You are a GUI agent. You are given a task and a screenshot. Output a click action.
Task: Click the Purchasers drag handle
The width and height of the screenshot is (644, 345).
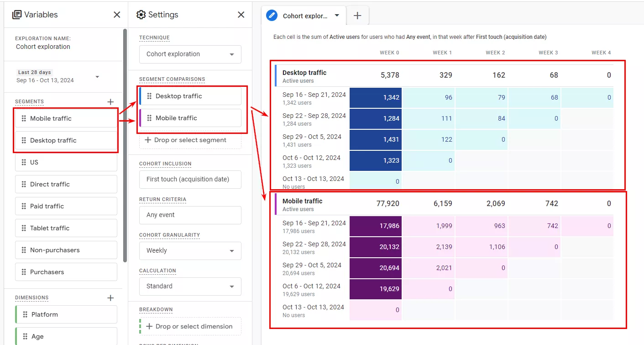(x=24, y=272)
